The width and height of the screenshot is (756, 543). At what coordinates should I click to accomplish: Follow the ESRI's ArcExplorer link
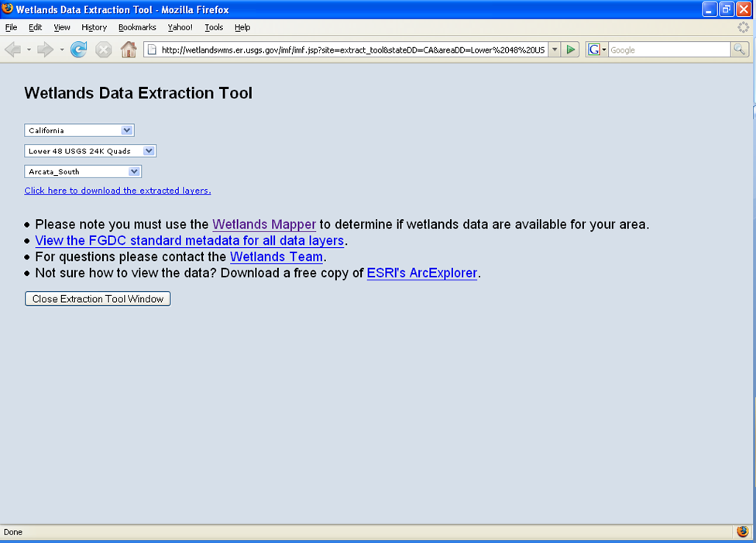[421, 273]
